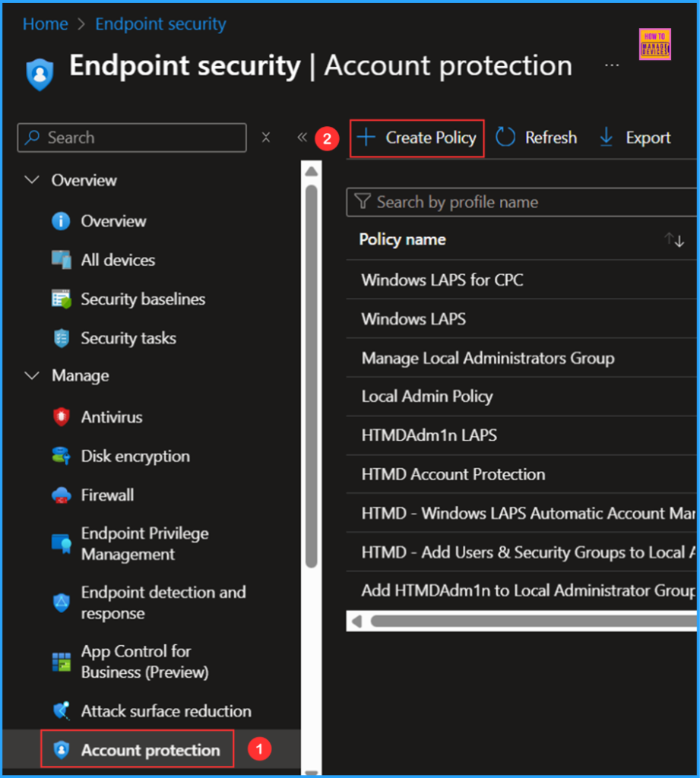The image size is (700, 778).
Task: Open the HTMDAdm1n LAPS policy
Action: tap(429, 435)
